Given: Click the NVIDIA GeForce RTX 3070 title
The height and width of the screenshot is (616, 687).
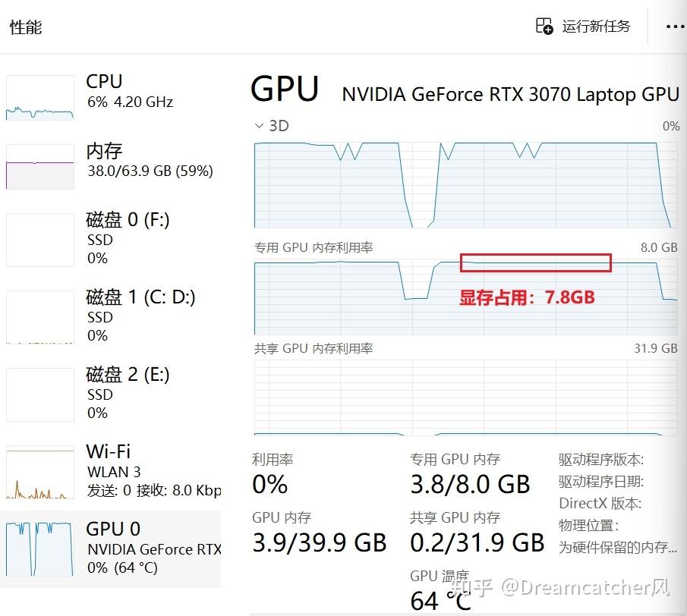Looking at the screenshot, I should pyautogui.click(x=510, y=94).
